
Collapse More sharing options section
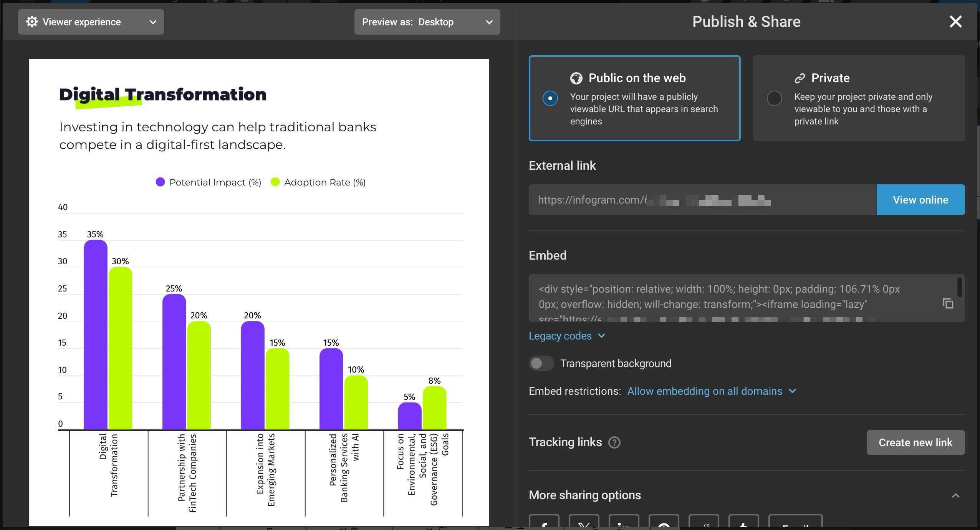(x=955, y=495)
